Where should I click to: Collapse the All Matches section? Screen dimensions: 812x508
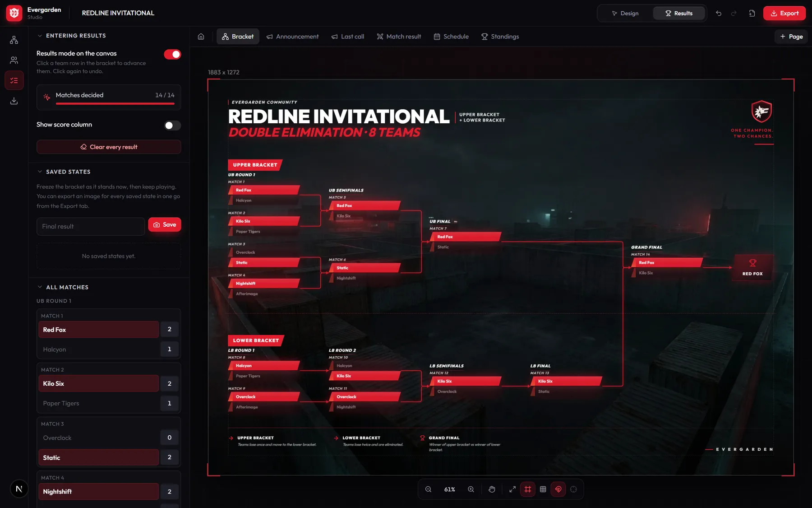pyautogui.click(x=40, y=287)
